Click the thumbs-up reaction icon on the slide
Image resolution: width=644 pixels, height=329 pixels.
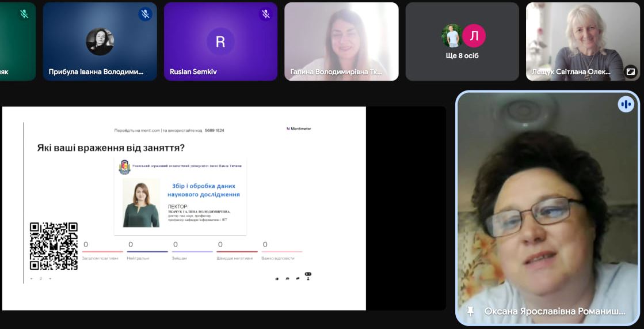[x=277, y=278]
